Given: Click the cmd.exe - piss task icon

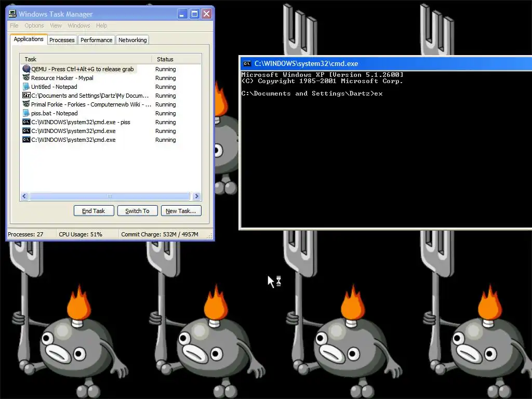Looking at the screenshot, I should click(x=26, y=122).
